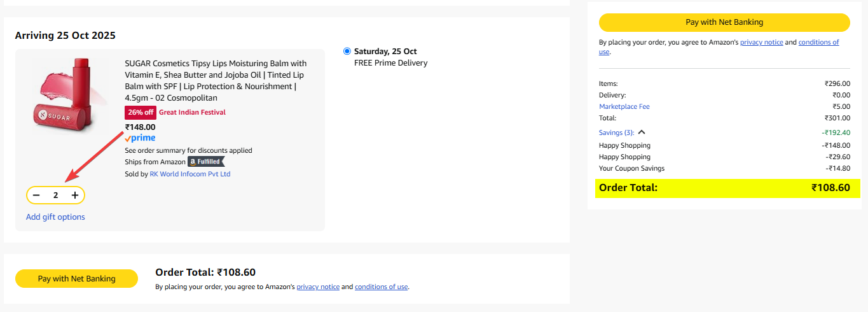Click the Great Indian Festival label

[x=192, y=113]
